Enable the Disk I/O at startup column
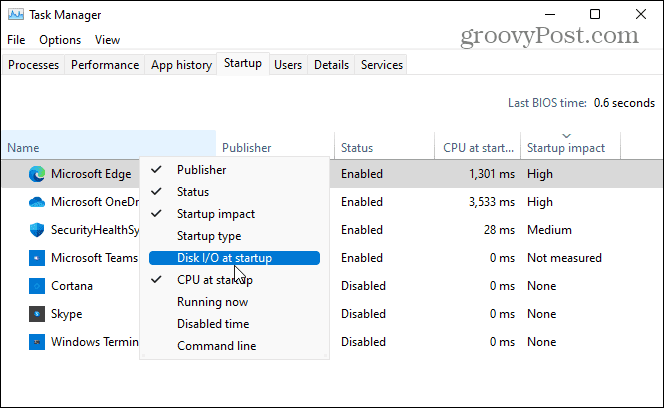 [x=224, y=258]
